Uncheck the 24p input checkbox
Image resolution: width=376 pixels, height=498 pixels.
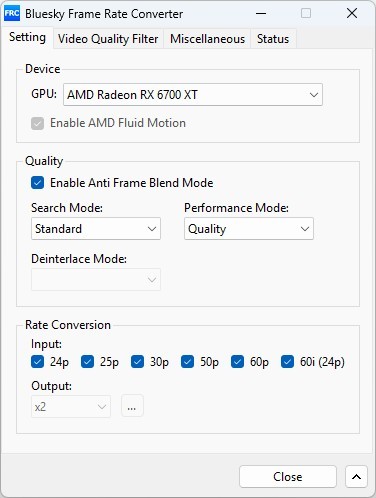point(37,361)
